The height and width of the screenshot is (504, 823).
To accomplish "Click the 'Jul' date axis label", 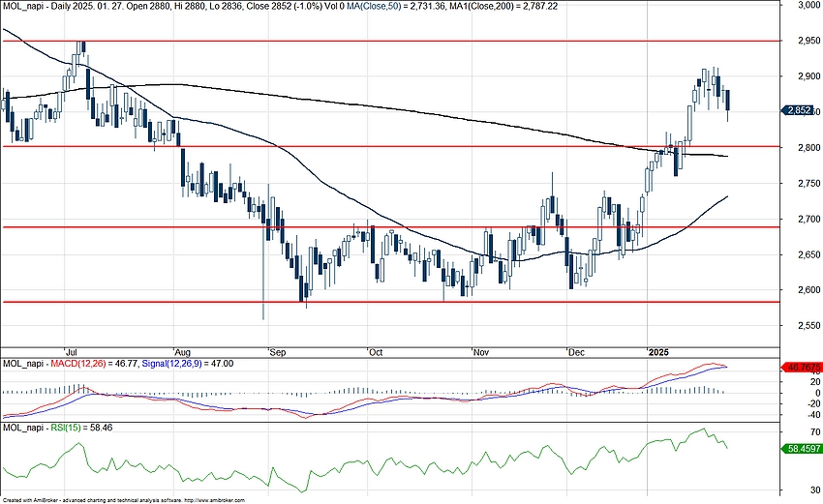I will pos(72,352).
